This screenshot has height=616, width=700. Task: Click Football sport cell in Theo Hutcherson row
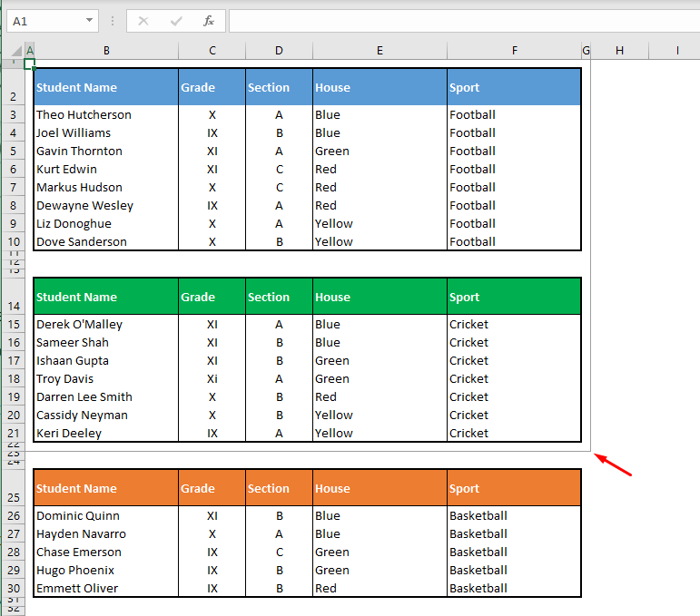point(514,114)
